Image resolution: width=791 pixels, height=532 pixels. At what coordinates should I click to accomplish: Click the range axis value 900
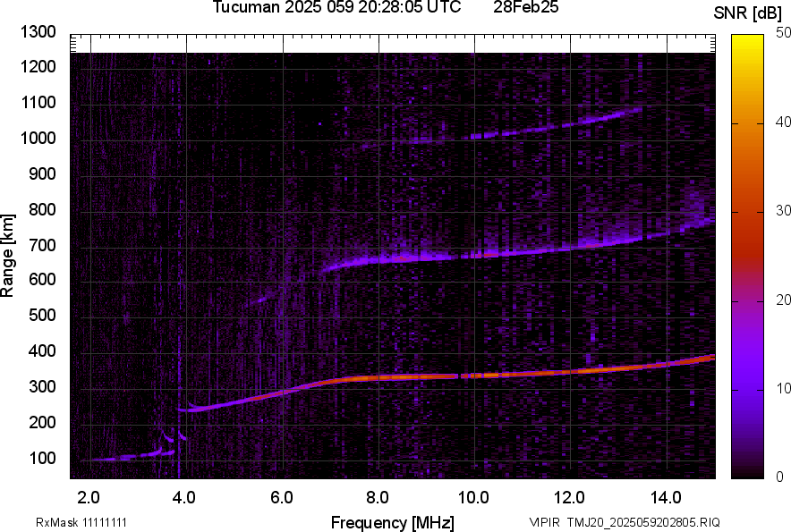(x=42, y=174)
